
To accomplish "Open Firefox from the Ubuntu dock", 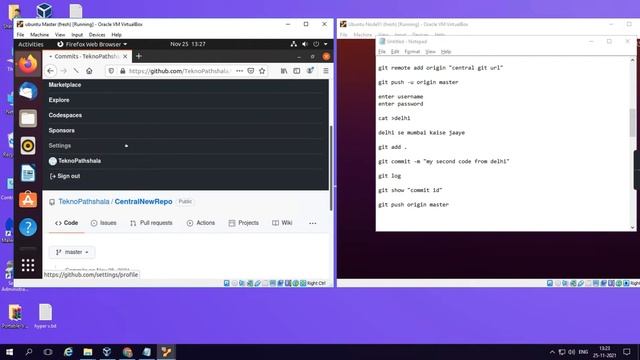I will pos(28,64).
